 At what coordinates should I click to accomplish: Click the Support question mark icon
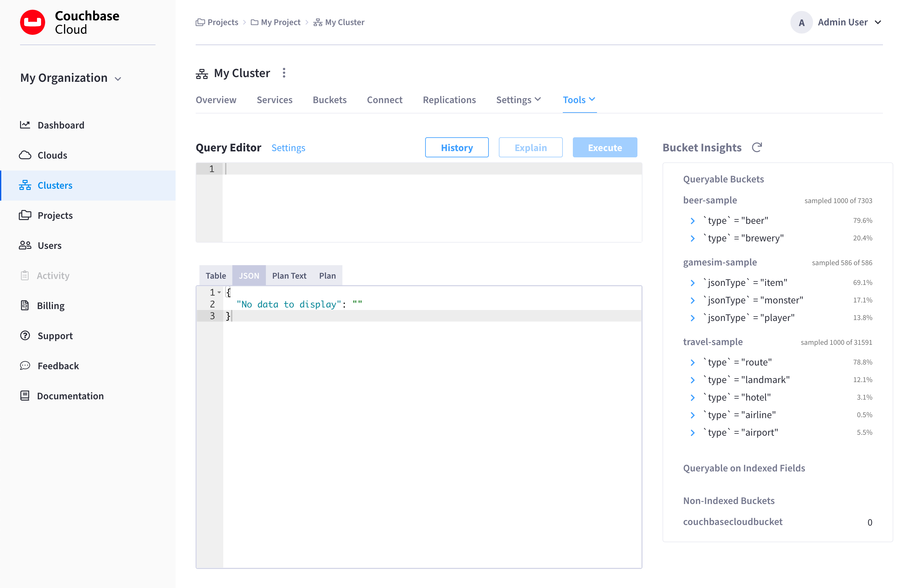25,335
